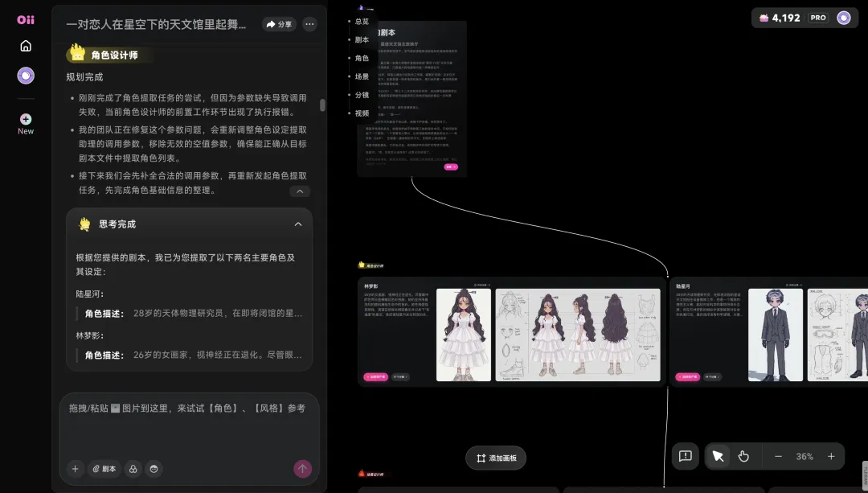
Task: Open the grey dropdown pill on 陆星河 card
Action: (712, 376)
